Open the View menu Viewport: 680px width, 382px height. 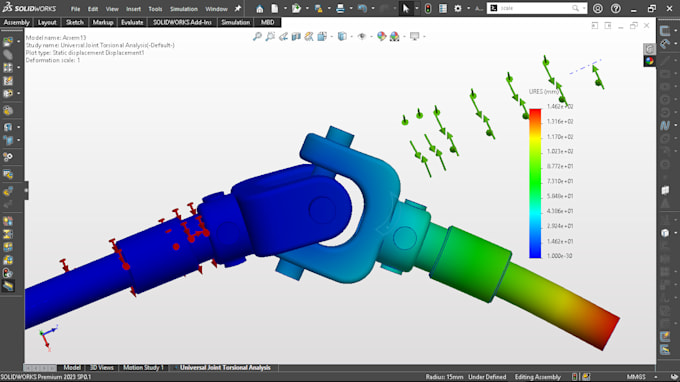(x=112, y=9)
